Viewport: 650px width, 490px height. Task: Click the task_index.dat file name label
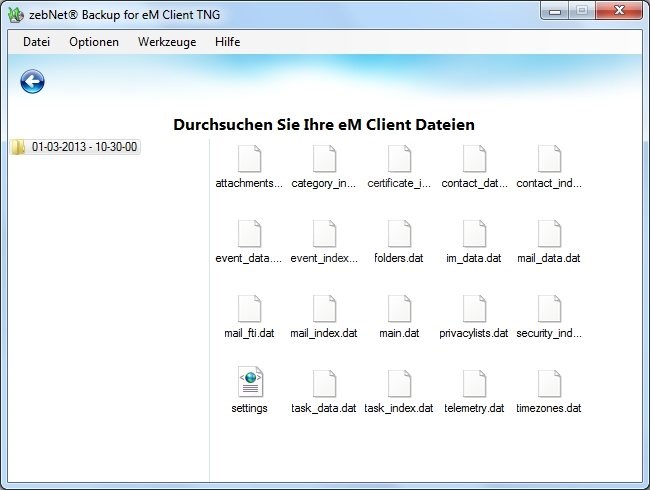pos(399,408)
